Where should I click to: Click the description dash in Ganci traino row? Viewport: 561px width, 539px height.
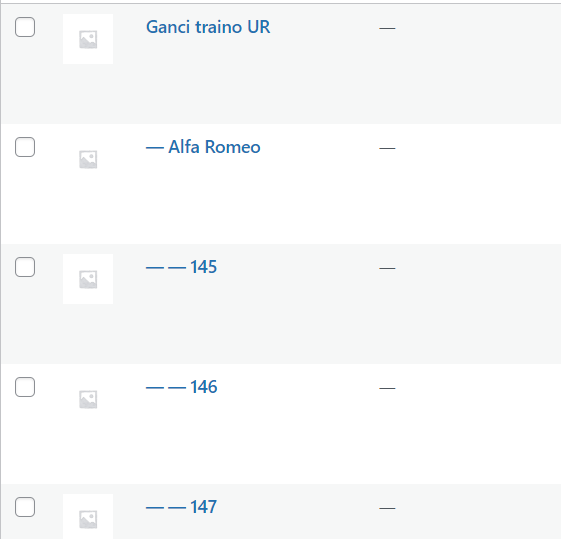(x=387, y=28)
